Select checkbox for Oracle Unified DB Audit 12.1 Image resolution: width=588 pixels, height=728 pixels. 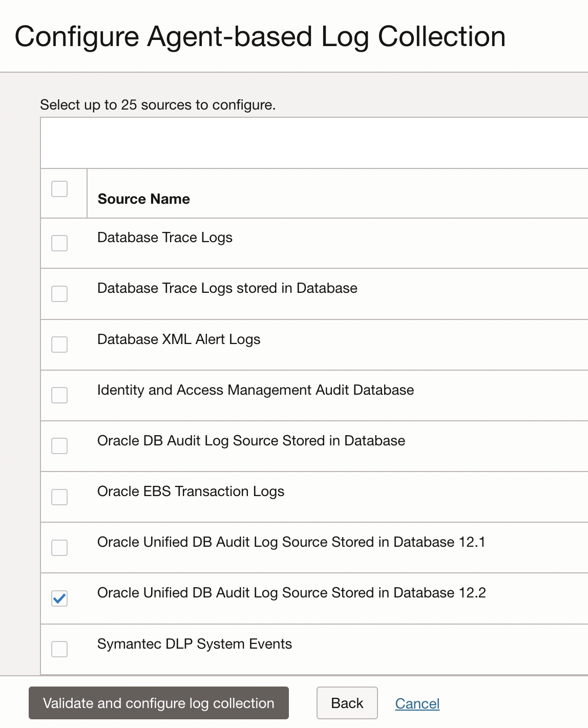click(59, 547)
